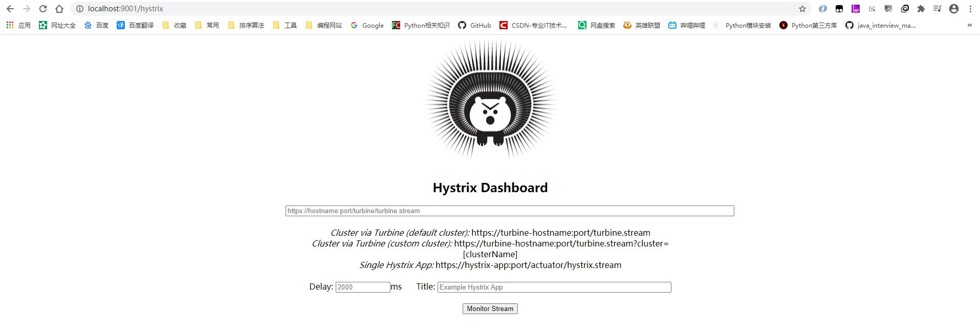
Task: Expand the 编程网站 bookmark folder
Action: pos(323,25)
